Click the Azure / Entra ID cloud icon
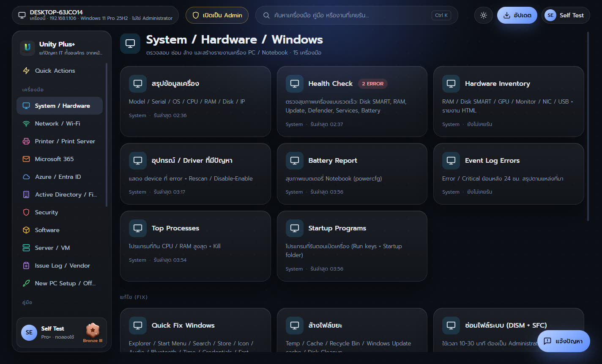This screenshot has height=364, width=602. (26, 177)
